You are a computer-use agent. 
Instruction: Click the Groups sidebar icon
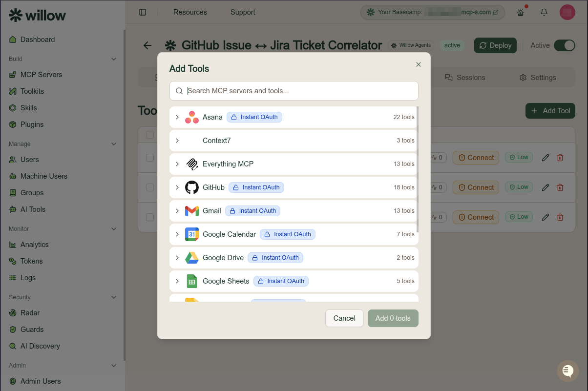point(13,193)
